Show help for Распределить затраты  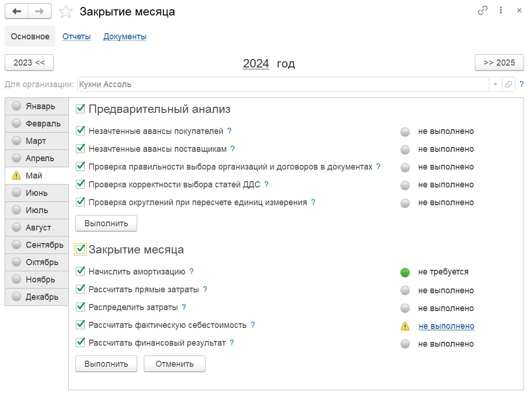pos(184,307)
